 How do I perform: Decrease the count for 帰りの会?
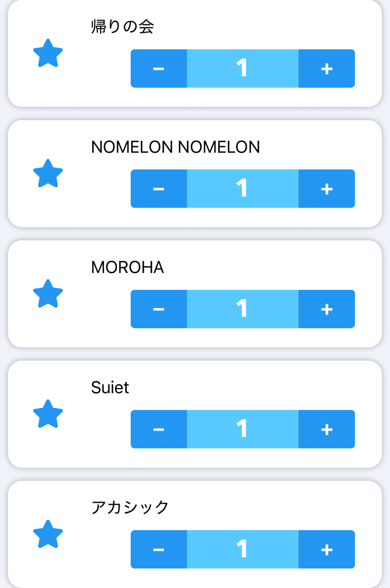(159, 68)
